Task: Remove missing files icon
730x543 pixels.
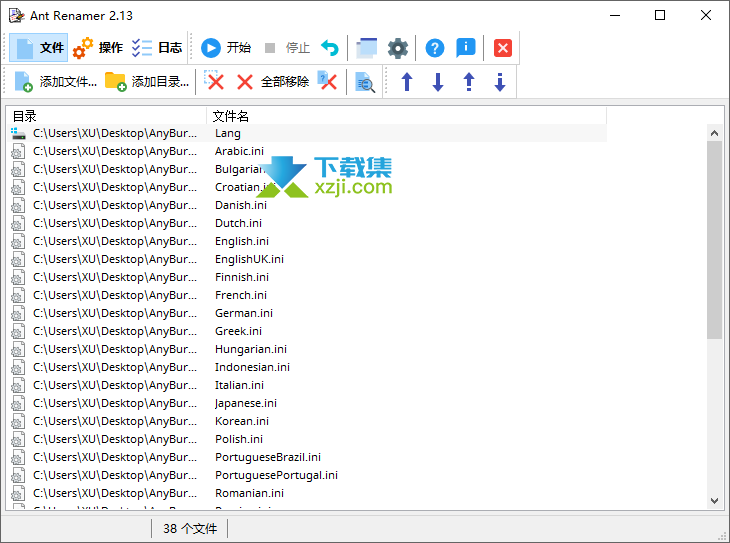Action: pos(328,81)
